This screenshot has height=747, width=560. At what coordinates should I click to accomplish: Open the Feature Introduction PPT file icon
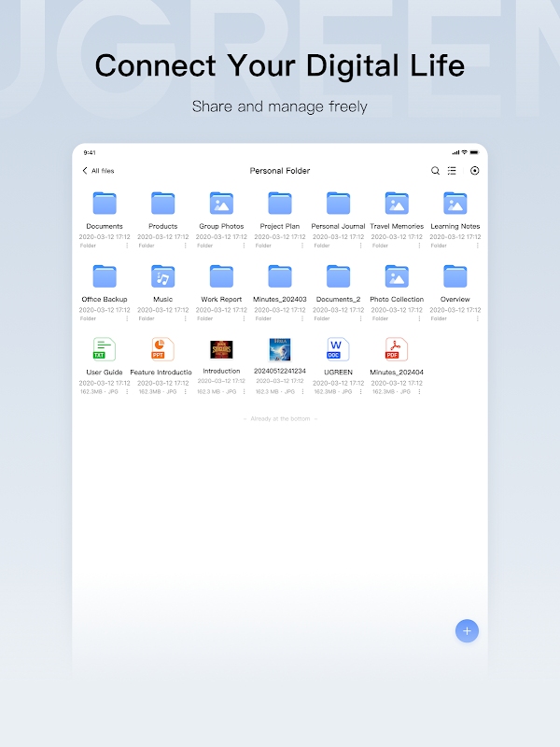(x=162, y=349)
